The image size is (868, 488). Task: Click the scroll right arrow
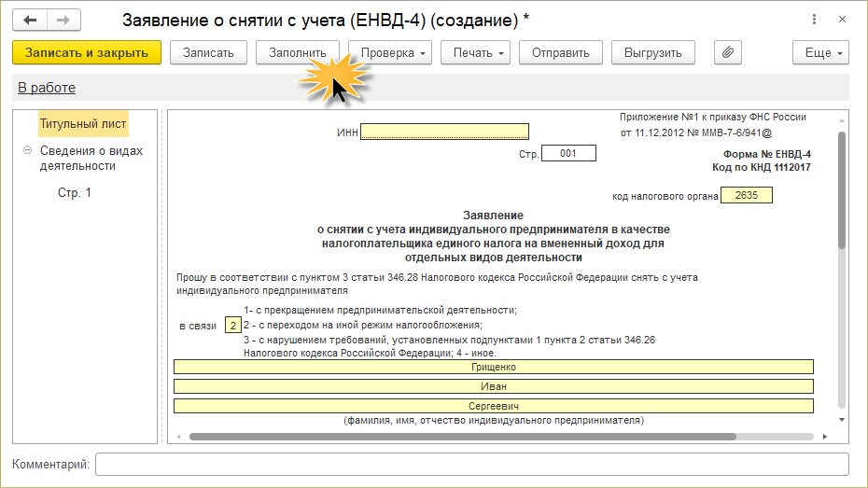(x=824, y=437)
